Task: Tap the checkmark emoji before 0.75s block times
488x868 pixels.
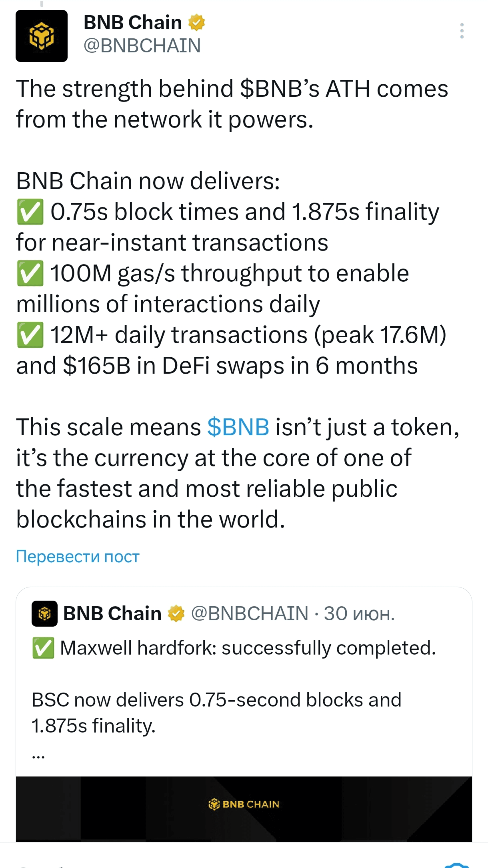Action: coord(30,212)
